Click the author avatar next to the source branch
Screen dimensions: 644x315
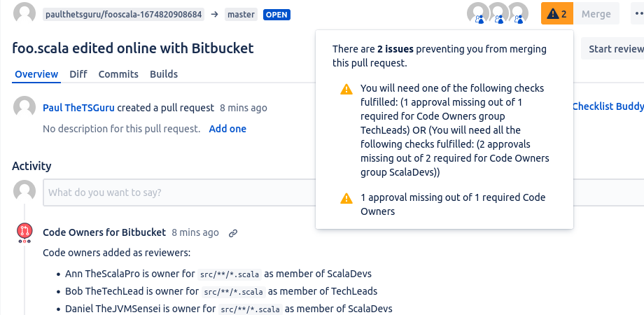coord(24,13)
